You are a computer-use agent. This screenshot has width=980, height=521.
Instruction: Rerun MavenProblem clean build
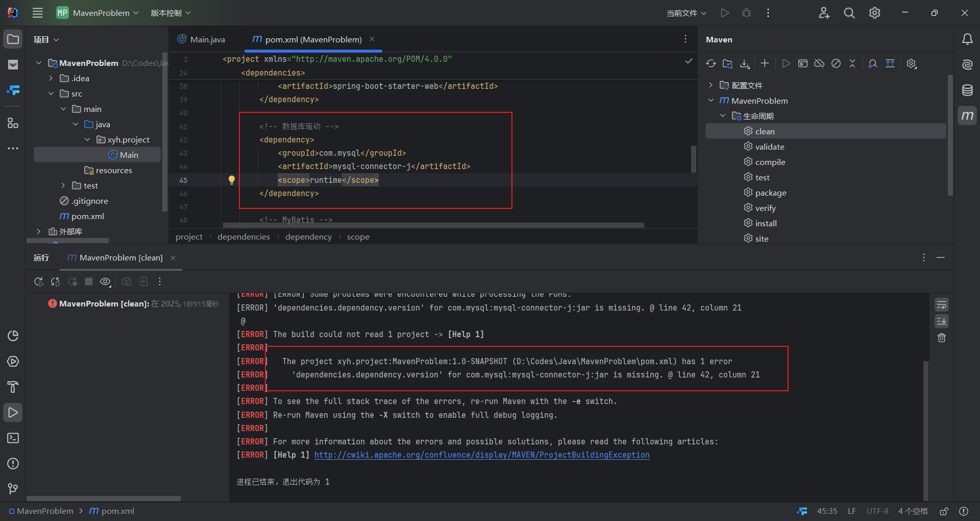pos(38,281)
